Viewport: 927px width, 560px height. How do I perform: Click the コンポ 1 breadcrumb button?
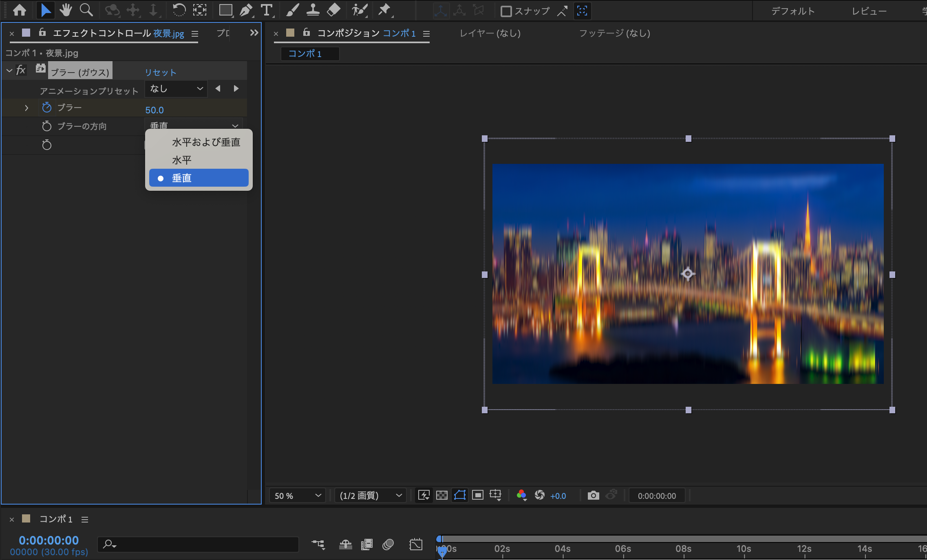pyautogui.click(x=310, y=53)
